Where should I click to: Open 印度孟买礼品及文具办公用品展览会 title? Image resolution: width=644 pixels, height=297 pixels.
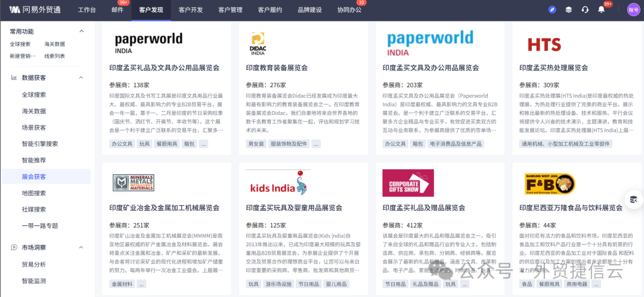pos(165,68)
